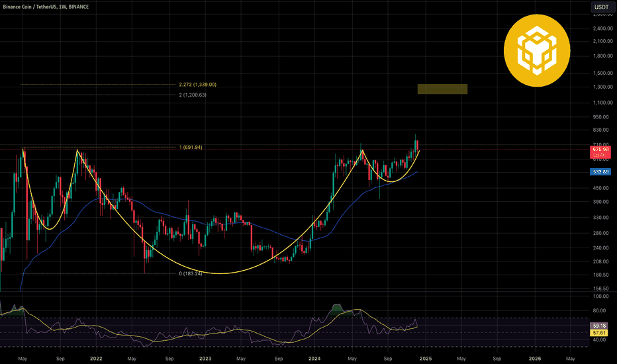Click the 2023 label on time axis
Screen dimensions: 617x364
(205, 359)
